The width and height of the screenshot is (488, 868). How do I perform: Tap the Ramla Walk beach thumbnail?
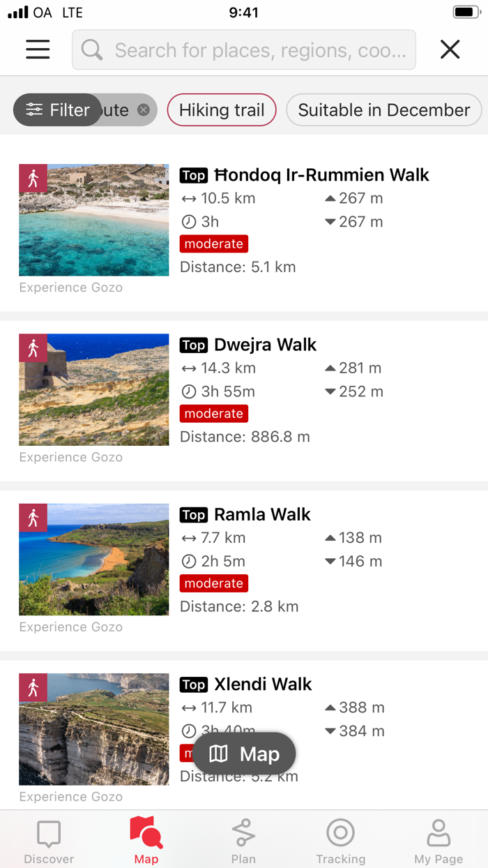pos(93,559)
